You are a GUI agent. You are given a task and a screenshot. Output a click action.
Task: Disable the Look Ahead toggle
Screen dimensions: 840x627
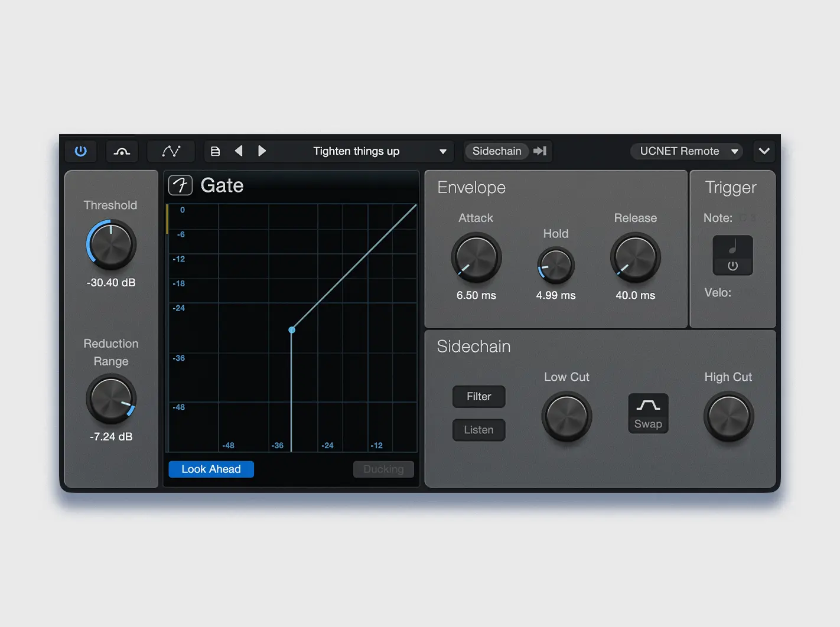pyautogui.click(x=211, y=469)
